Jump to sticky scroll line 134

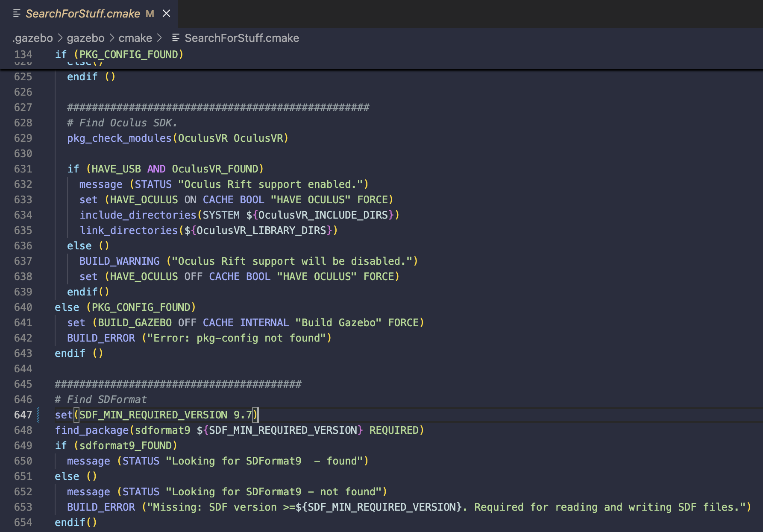[119, 55]
